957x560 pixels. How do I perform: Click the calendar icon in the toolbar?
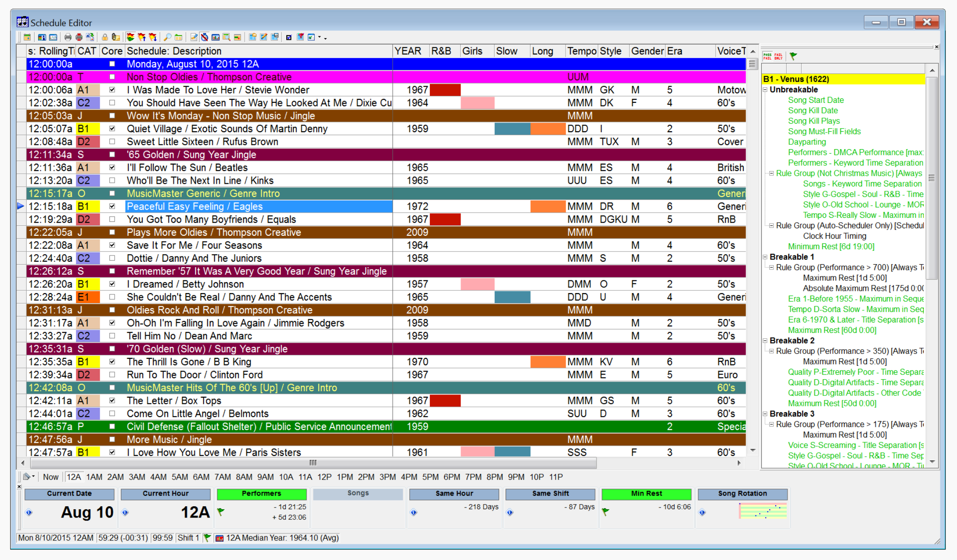click(x=27, y=37)
